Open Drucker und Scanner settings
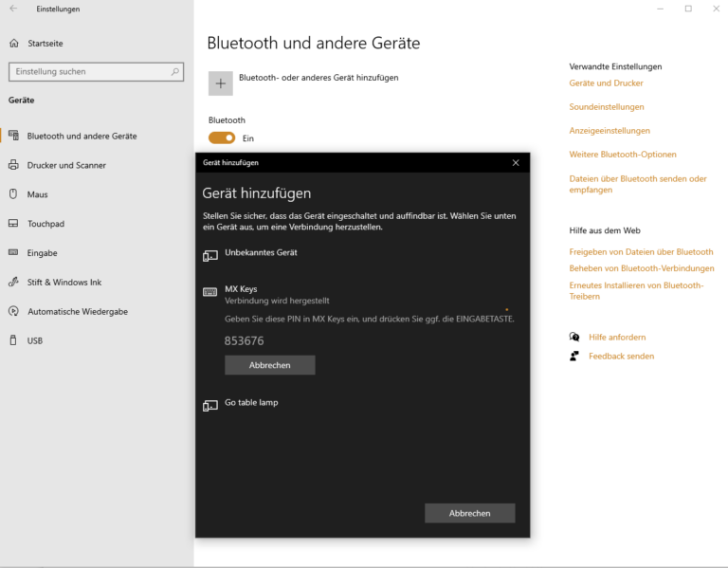The width and height of the screenshot is (728, 568). (66, 165)
